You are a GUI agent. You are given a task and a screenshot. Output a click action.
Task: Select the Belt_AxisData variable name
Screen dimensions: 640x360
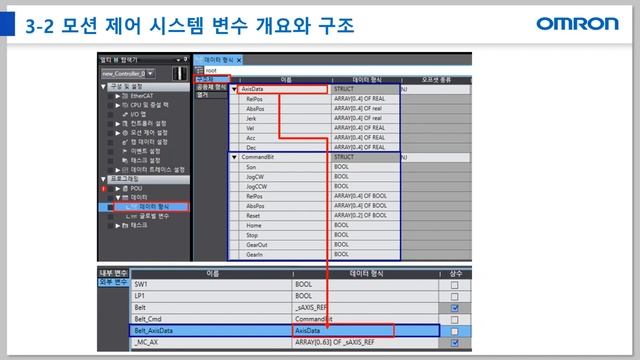tap(211, 331)
